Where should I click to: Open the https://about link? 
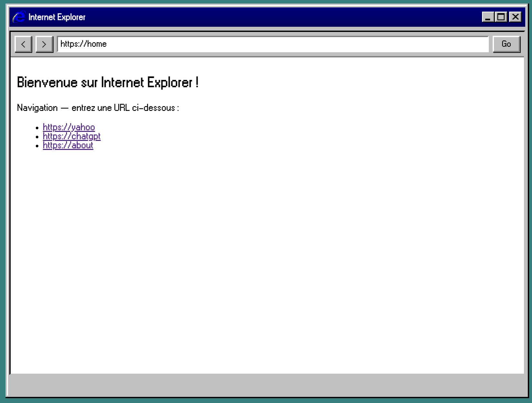click(x=68, y=145)
